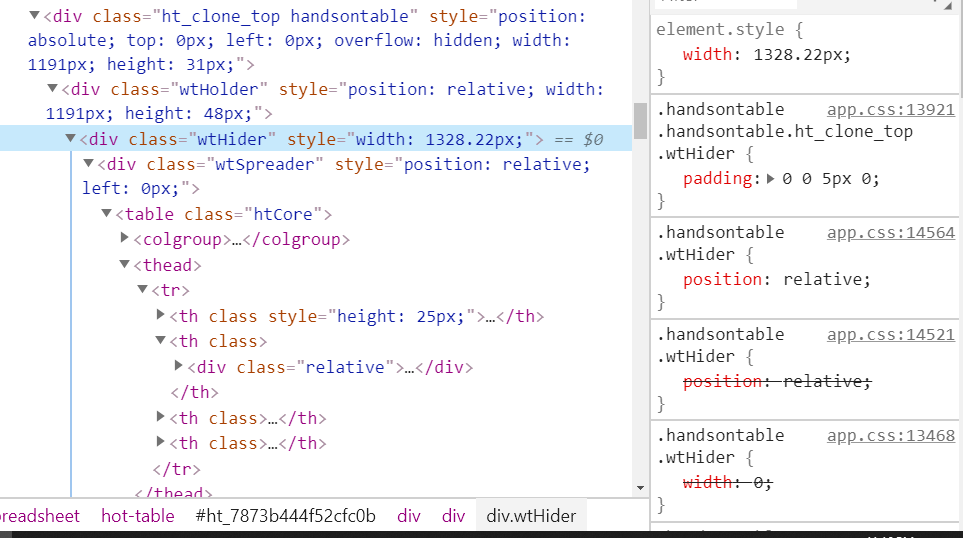Click the wtHolder class value

pyautogui.click(x=219, y=90)
